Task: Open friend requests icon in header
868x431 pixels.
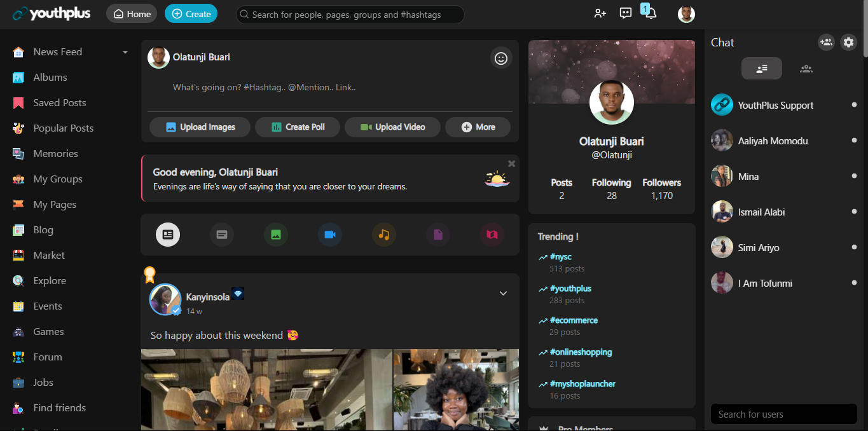Action: (x=600, y=13)
